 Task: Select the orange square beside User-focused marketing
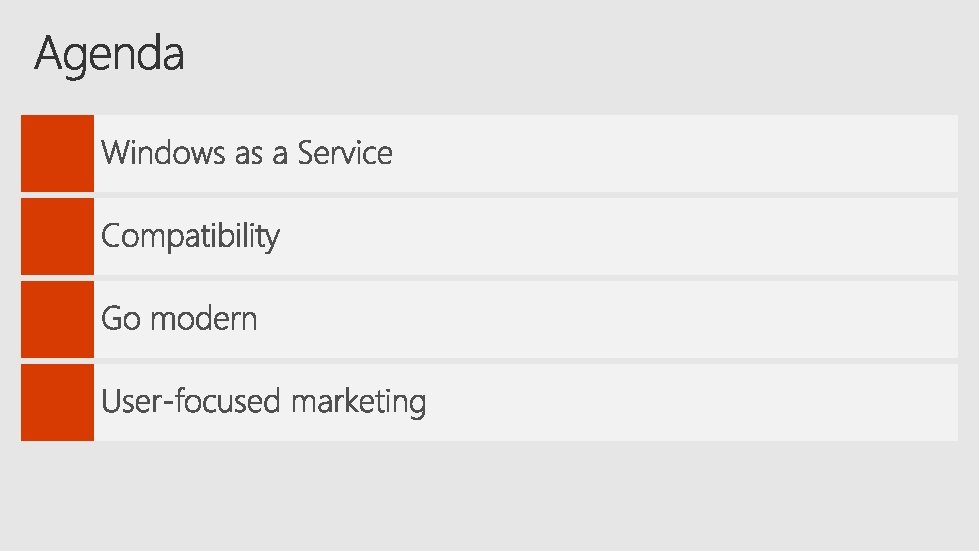(57, 402)
